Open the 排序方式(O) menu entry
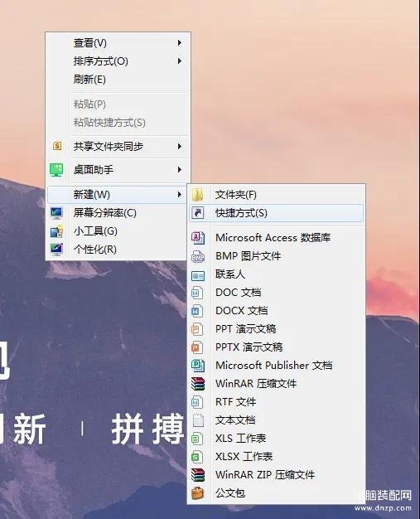This screenshot has height=519, width=420. [x=118, y=61]
